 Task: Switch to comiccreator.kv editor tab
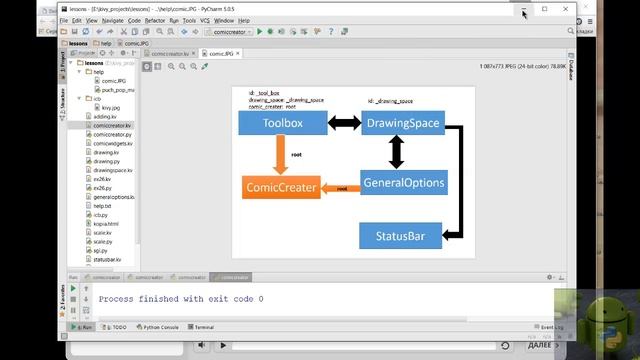(x=169, y=53)
